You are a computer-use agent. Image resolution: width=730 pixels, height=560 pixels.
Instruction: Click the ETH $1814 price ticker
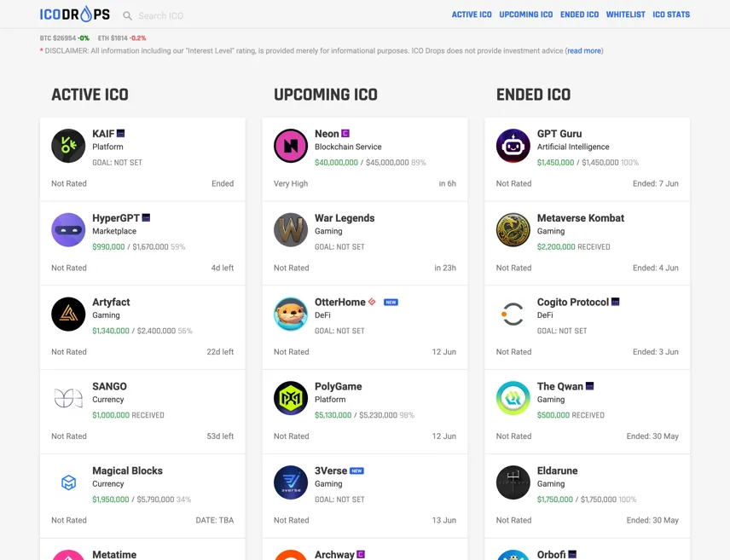point(122,38)
